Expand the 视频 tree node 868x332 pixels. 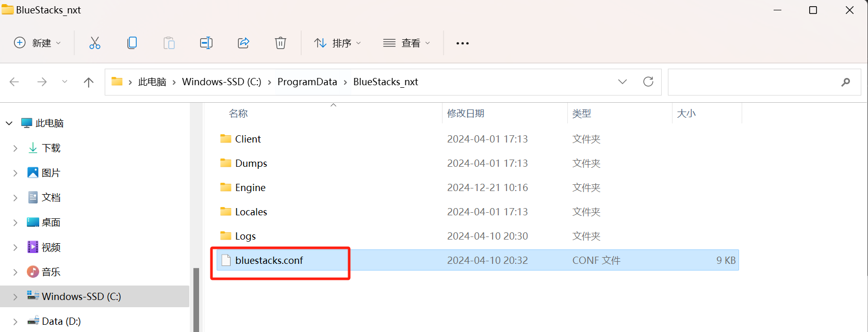15,247
